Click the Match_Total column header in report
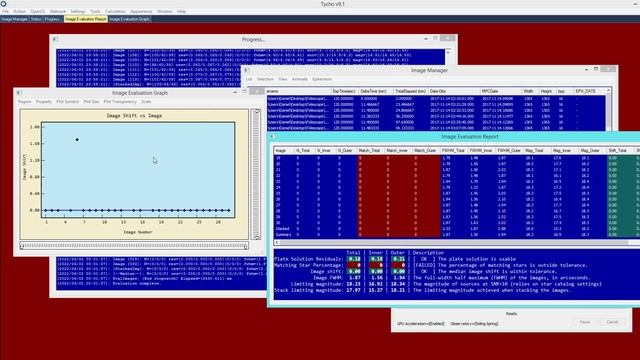This screenshot has width=640, height=360. [x=370, y=151]
